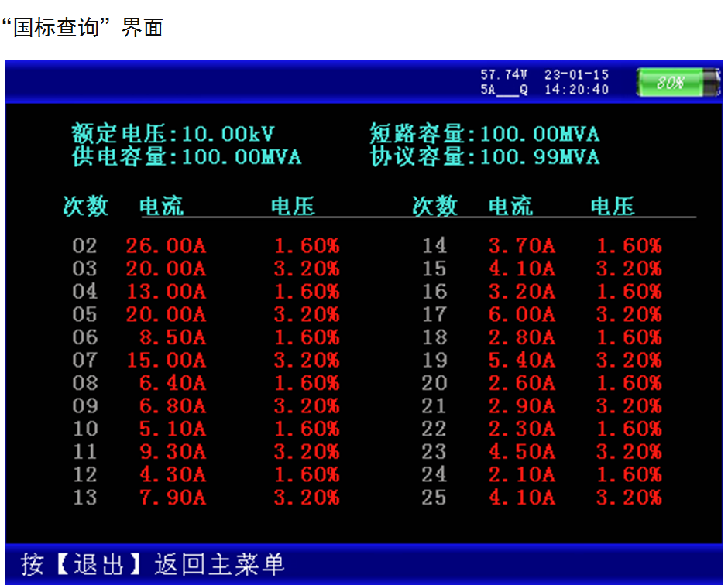Select the 15.00A current for harmonic 07
The width and height of the screenshot is (728, 585).
[x=166, y=360]
